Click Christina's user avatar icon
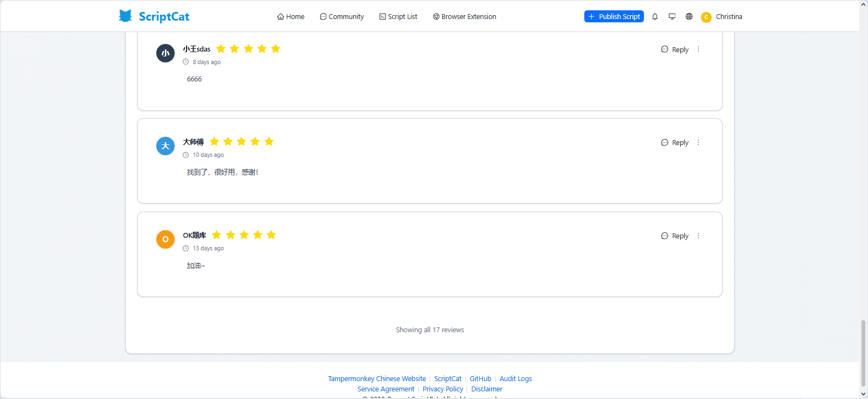 (x=706, y=17)
